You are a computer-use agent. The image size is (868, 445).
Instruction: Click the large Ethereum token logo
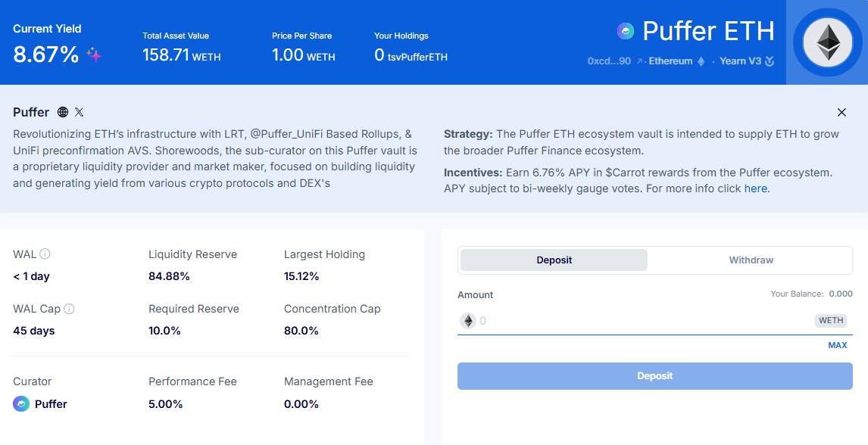[827, 42]
